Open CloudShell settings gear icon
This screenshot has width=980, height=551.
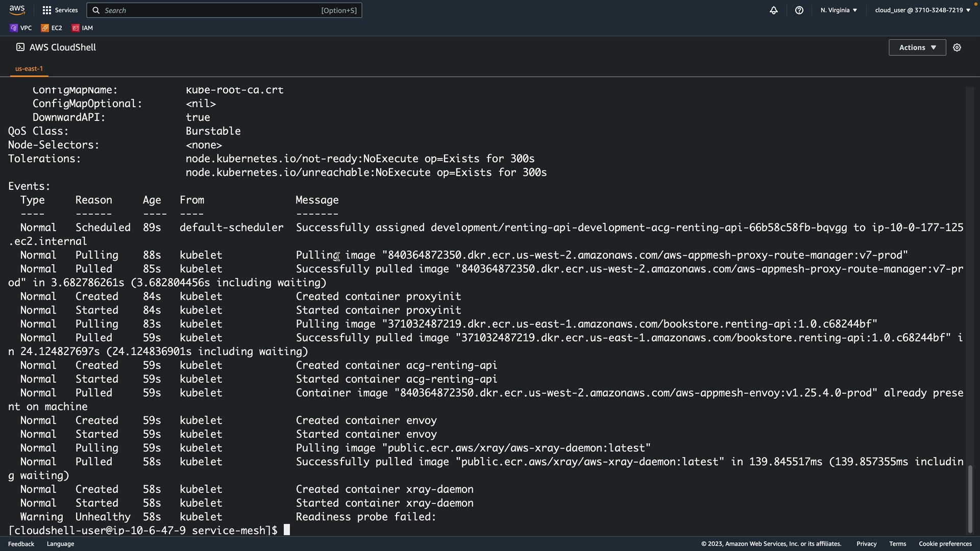[x=957, y=47]
